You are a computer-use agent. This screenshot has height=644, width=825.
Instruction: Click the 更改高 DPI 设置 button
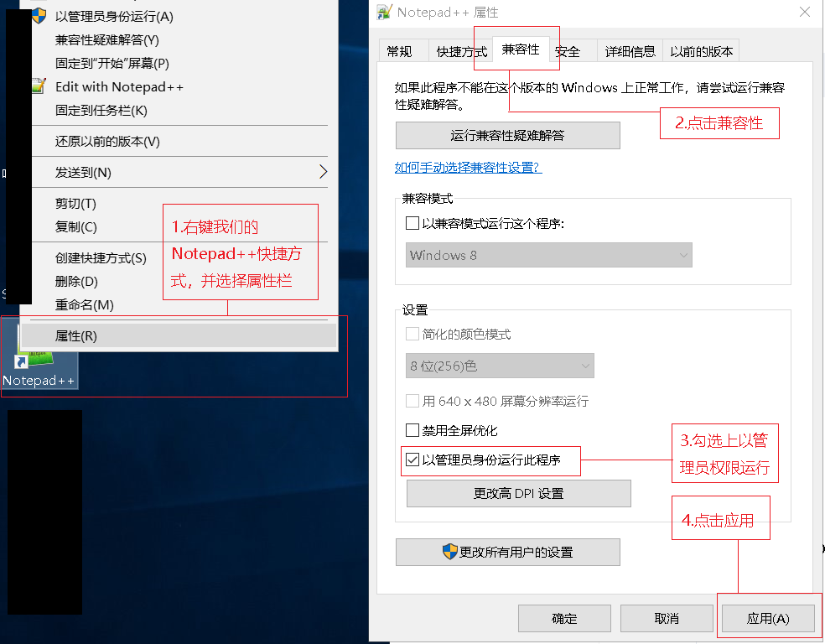pyautogui.click(x=519, y=494)
